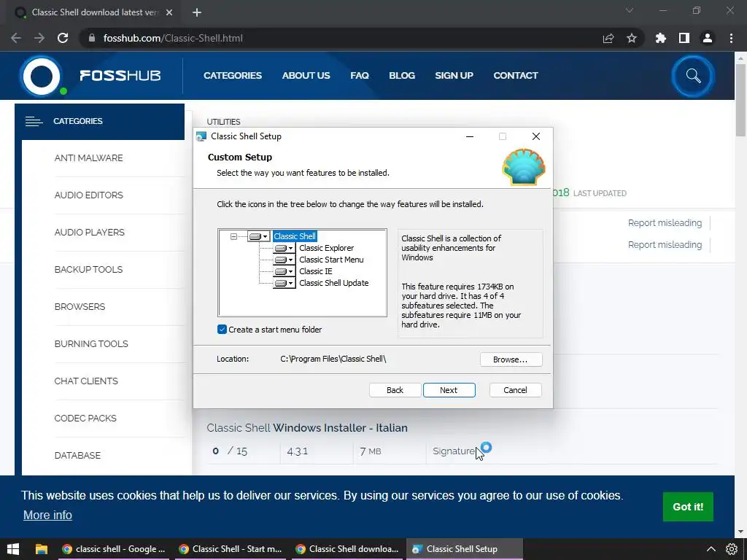
Task: Minimize the Classic Shell Setup dialog
Action: pos(470,136)
